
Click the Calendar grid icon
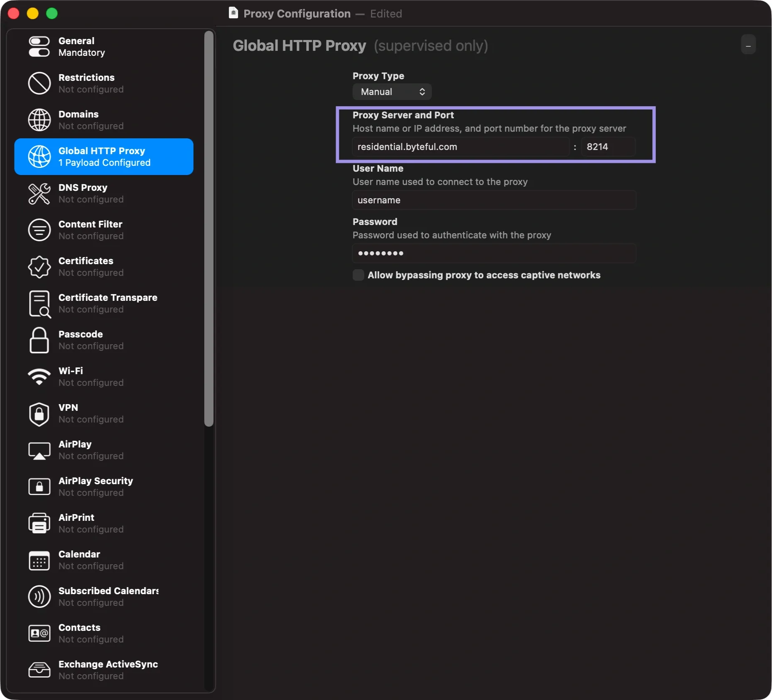coord(39,560)
